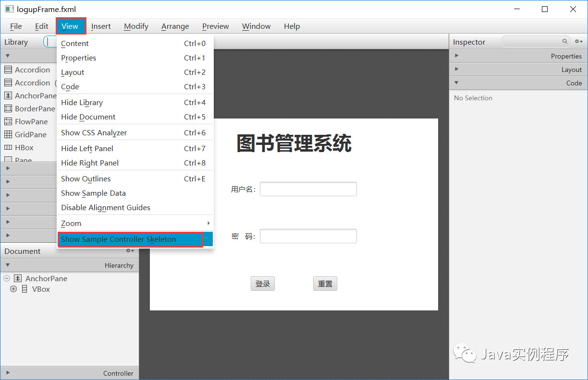This screenshot has height=380, width=588.
Task: Select the FlowPane icon in Library
Action: (x=8, y=121)
